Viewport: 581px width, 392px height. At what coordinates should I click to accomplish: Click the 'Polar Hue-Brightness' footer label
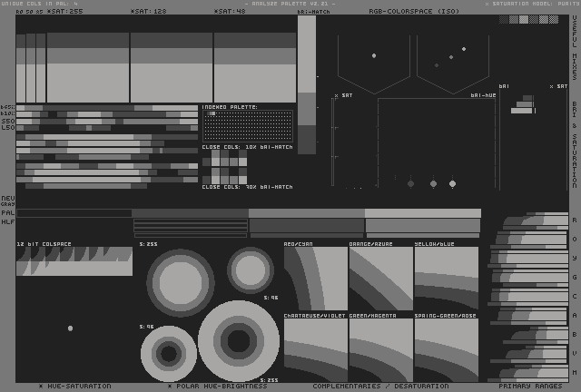pos(218,386)
